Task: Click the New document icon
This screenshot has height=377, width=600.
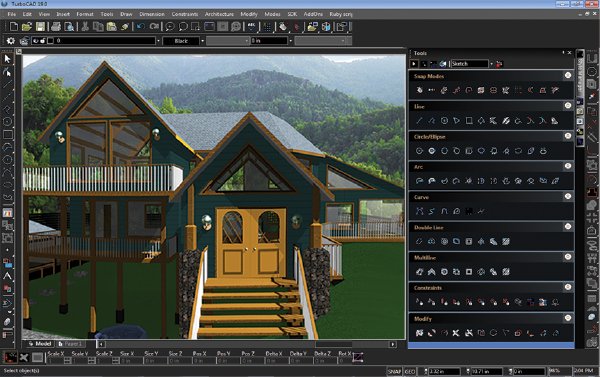Action: point(14,26)
